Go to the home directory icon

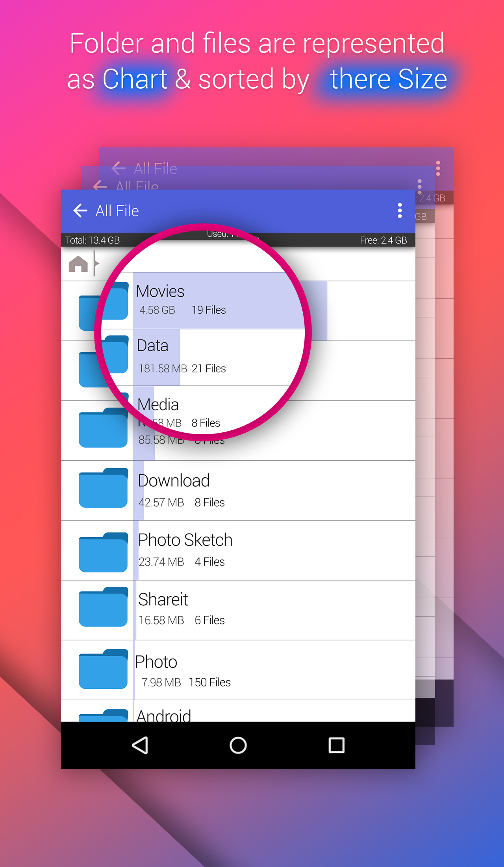(x=78, y=264)
